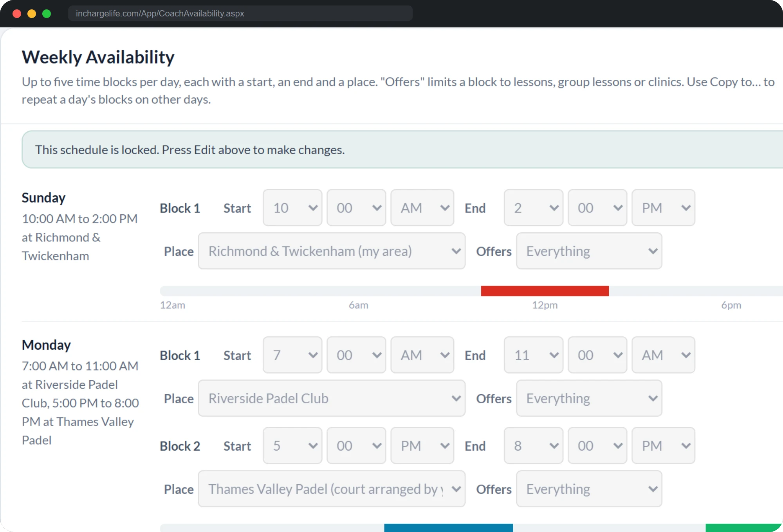783x532 pixels.
Task: Click the red Sunday availability bar segment
Action: [545, 291]
